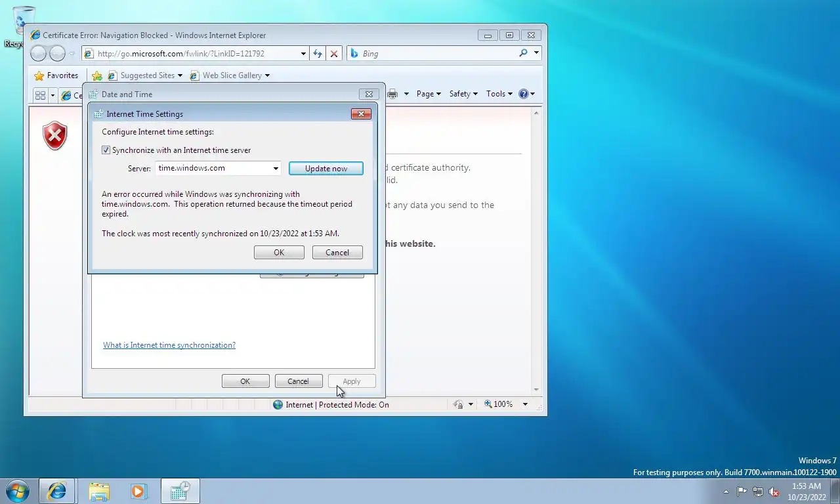The height and width of the screenshot is (504, 840).
Task: Open Favorites star button
Action: [56, 75]
